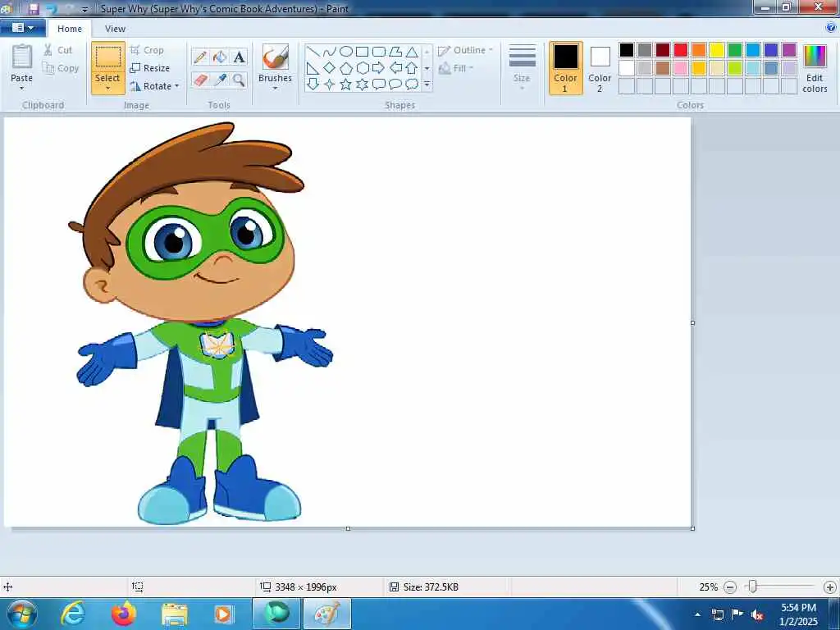Image resolution: width=840 pixels, height=630 pixels.
Task: Open the Select dropdown arrow
Action: [x=107, y=89]
